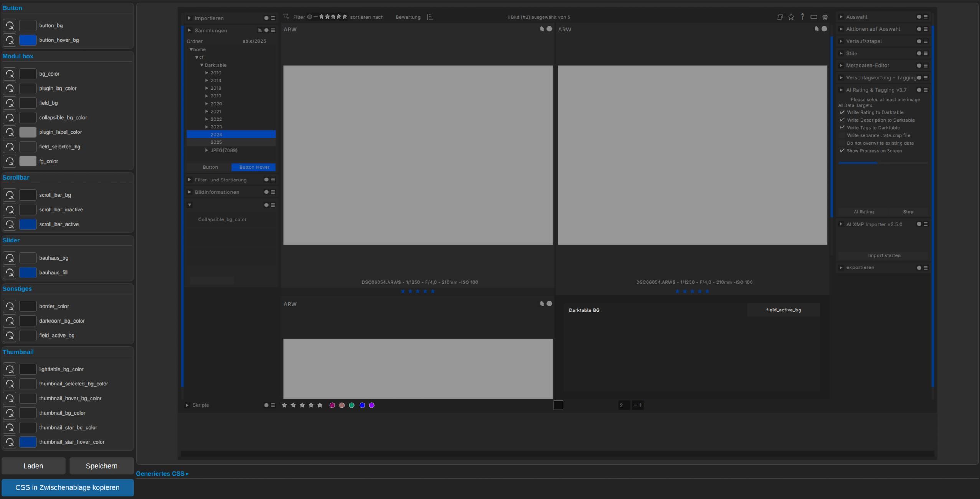Open the presets menu icon of Importieren module
The image size is (980, 499).
(273, 18)
